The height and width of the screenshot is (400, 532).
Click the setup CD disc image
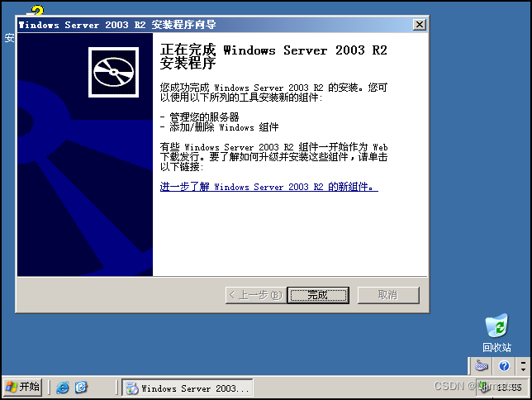(114, 72)
